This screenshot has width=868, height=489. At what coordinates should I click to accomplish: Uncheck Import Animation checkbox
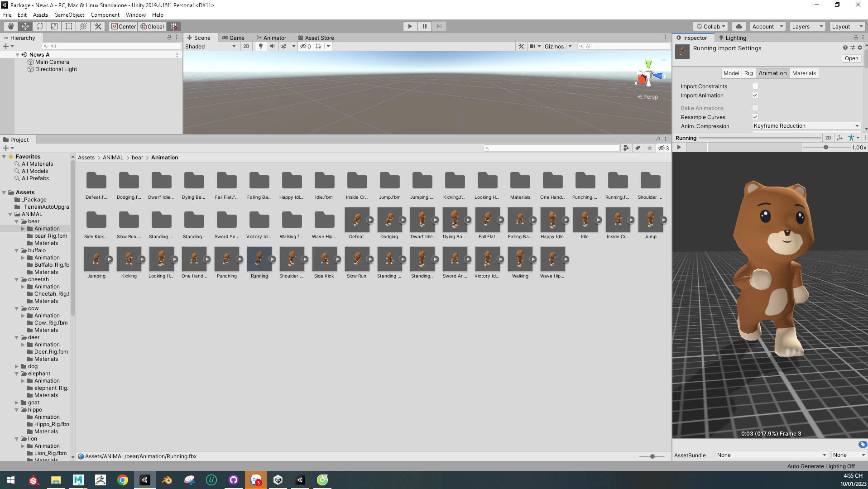(755, 95)
